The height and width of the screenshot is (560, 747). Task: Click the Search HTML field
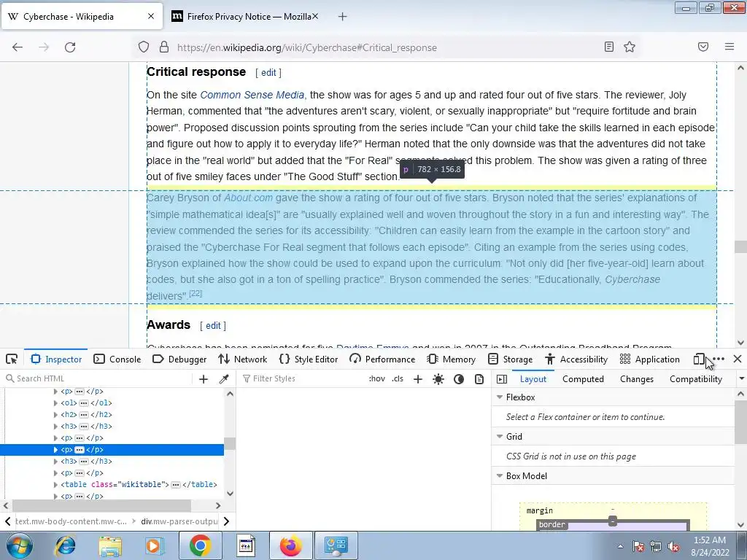pyautogui.click(x=98, y=378)
